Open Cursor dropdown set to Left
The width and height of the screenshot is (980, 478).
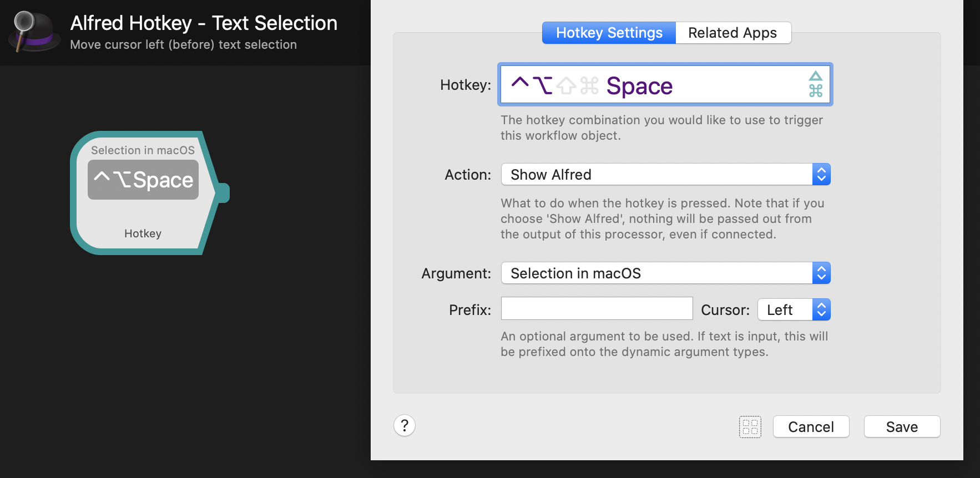[794, 310]
